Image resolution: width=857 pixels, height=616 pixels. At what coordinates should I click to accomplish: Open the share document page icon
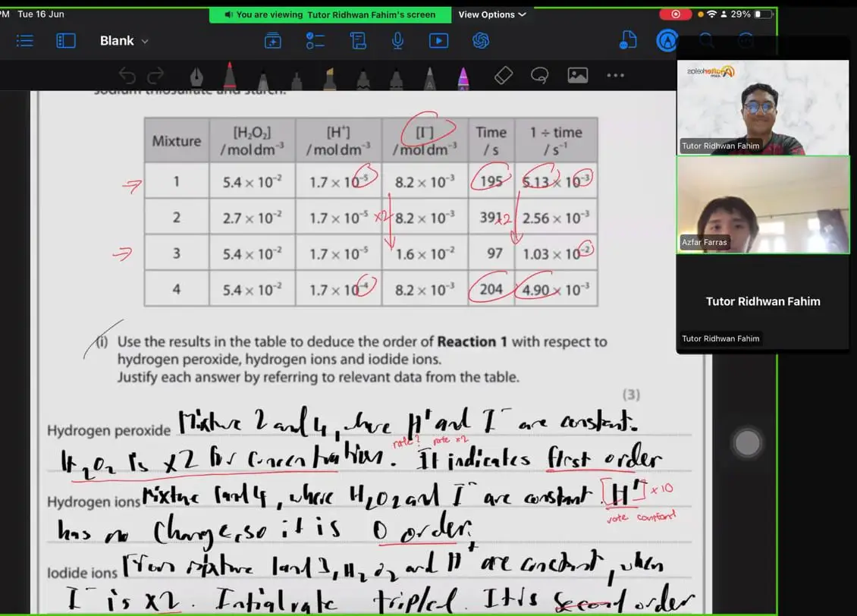(628, 40)
